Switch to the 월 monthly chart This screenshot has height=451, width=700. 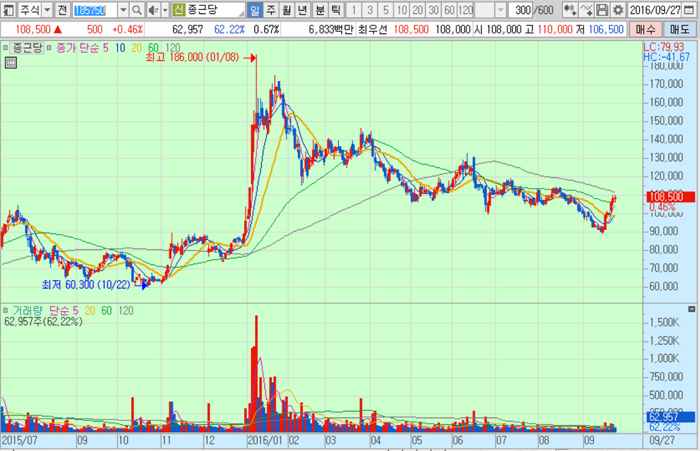[288, 9]
